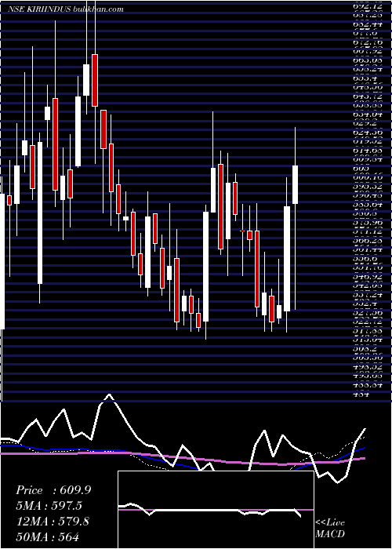Click the "Price : 609.9" readout
The width and height of the screenshot is (392, 549).
53,490
